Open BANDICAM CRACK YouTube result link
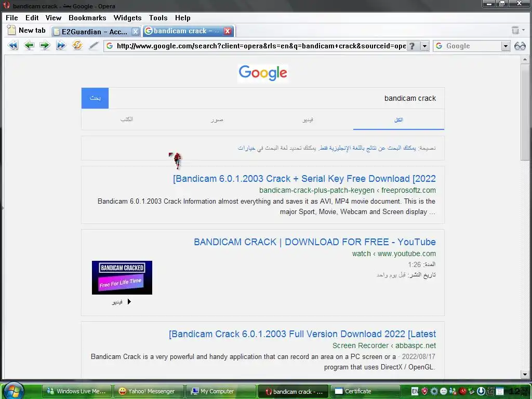Image resolution: width=532 pixels, height=399 pixels. pyautogui.click(x=315, y=242)
